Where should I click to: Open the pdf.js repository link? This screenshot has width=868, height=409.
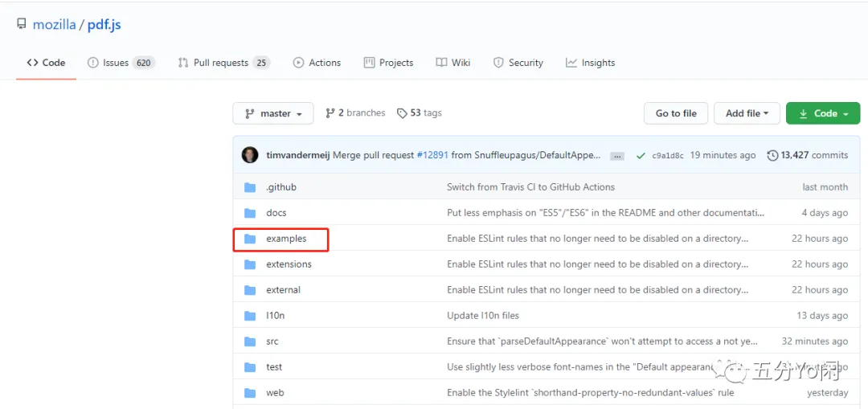pos(104,25)
